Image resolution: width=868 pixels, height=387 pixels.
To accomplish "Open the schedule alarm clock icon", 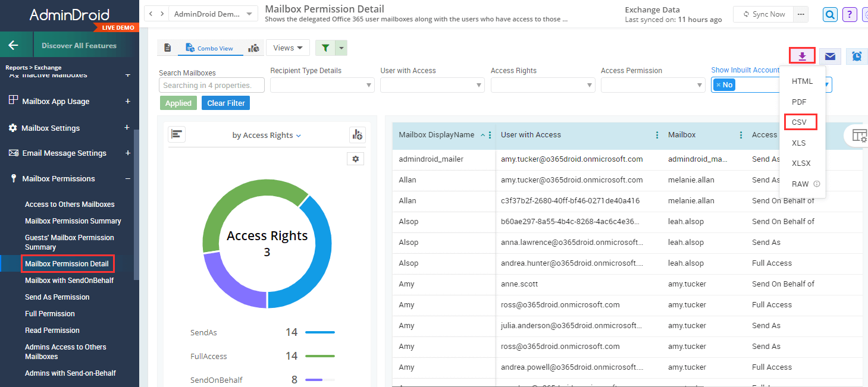I will (857, 56).
